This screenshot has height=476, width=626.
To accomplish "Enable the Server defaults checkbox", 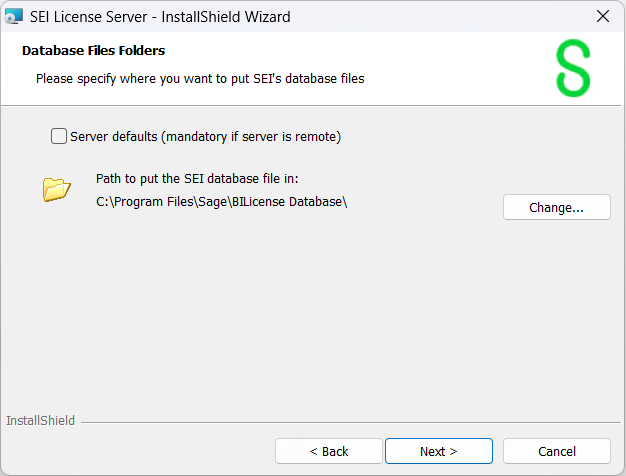I will pyautogui.click(x=59, y=136).
